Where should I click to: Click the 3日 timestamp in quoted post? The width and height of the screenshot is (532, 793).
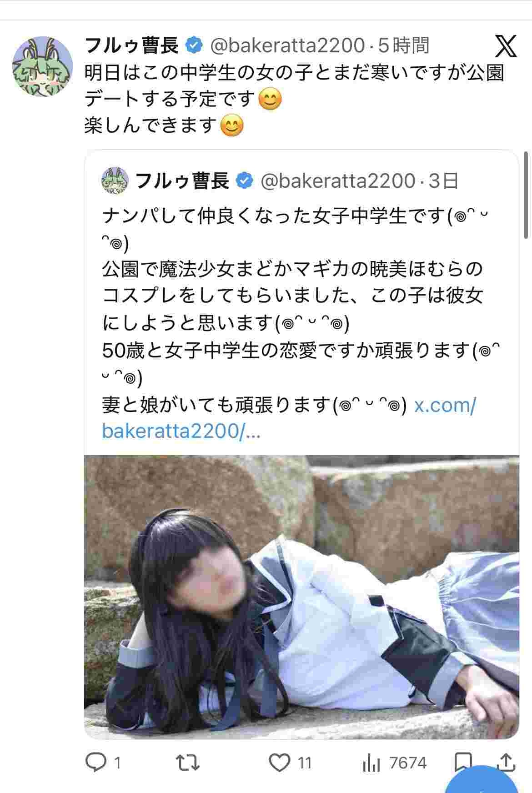point(443,181)
